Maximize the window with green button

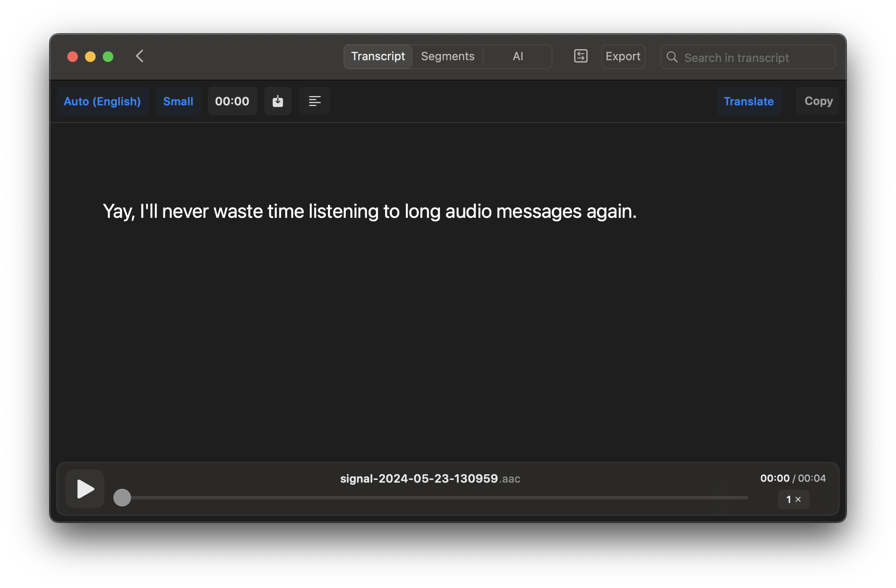108,57
